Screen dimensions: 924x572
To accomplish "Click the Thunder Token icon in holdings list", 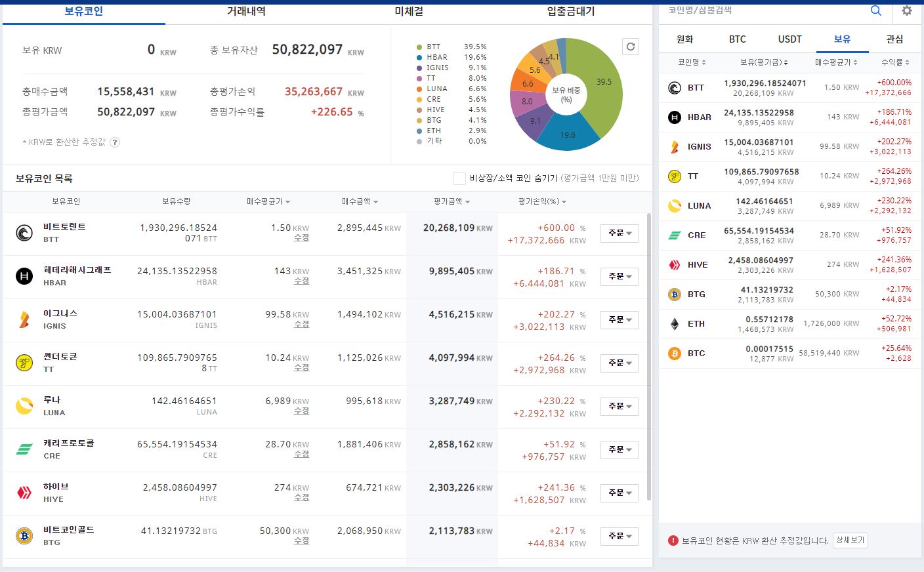I will [x=24, y=363].
